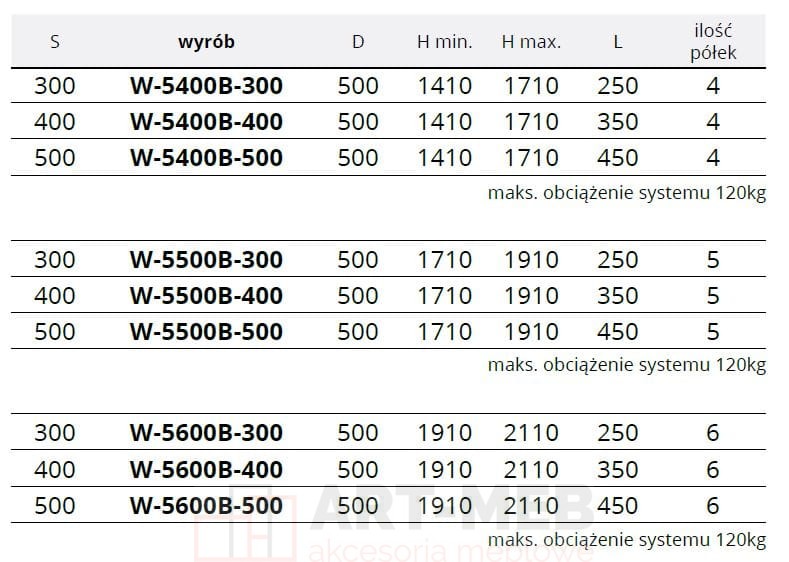Viewport: 789px width, 562px height.
Task: Click the 'ilość półek' column header
Action: (x=712, y=42)
